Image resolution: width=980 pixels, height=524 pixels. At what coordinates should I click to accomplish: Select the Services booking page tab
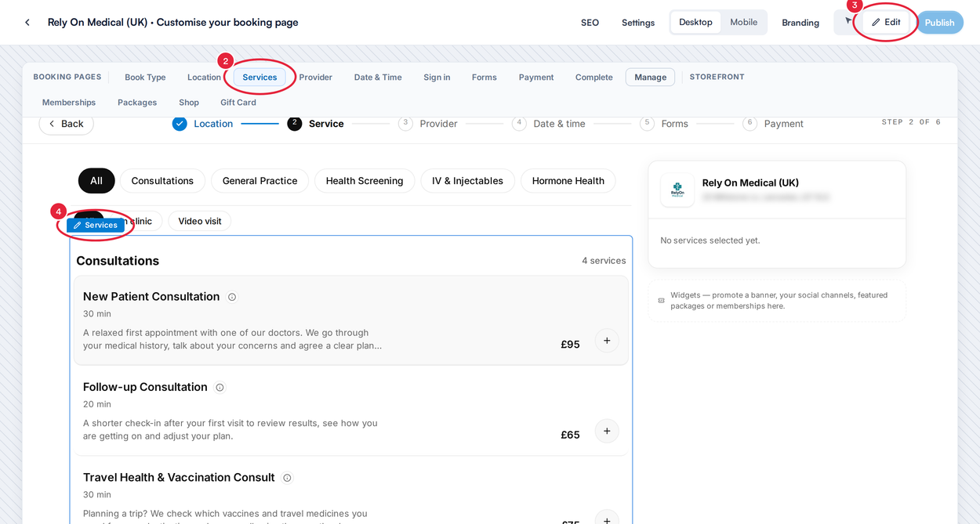pos(260,77)
